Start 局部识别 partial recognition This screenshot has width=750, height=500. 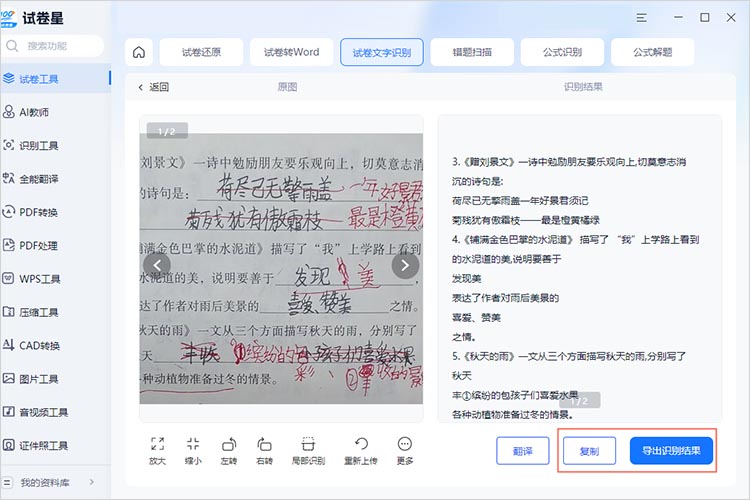click(309, 451)
